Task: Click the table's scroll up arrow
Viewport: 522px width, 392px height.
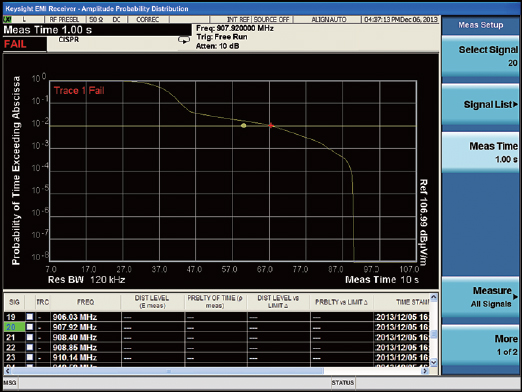Action: [434, 297]
